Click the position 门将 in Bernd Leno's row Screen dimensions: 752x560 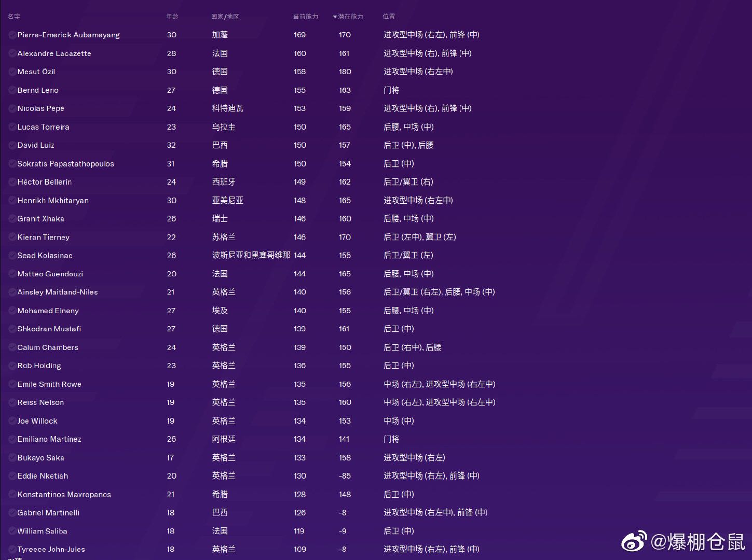pos(391,90)
